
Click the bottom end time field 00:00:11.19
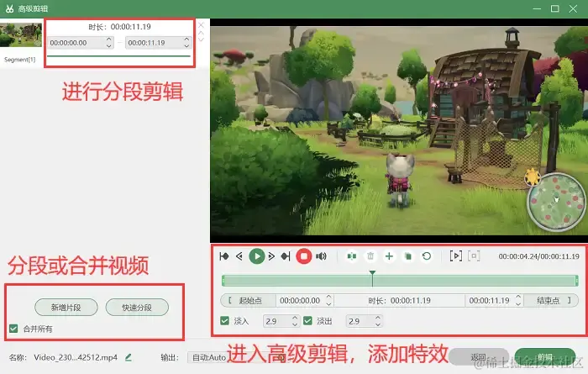pyautogui.click(x=490, y=301)
